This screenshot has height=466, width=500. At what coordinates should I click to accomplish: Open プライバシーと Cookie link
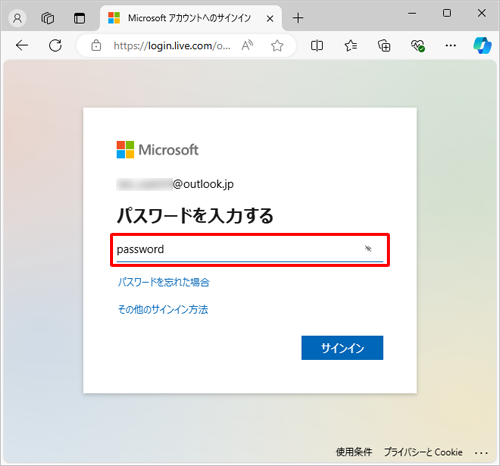coord(423,452)
